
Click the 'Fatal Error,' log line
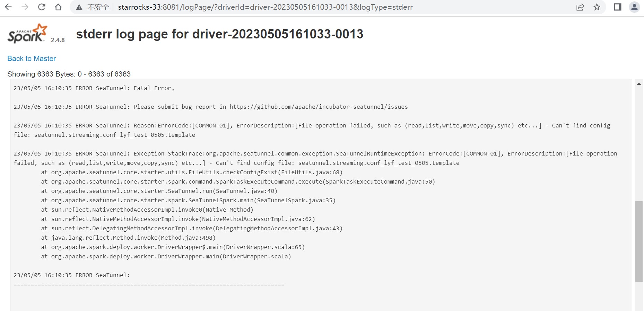94,88
